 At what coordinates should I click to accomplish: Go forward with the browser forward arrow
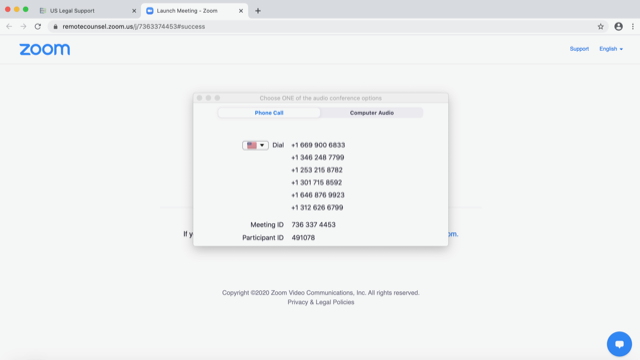23,27
